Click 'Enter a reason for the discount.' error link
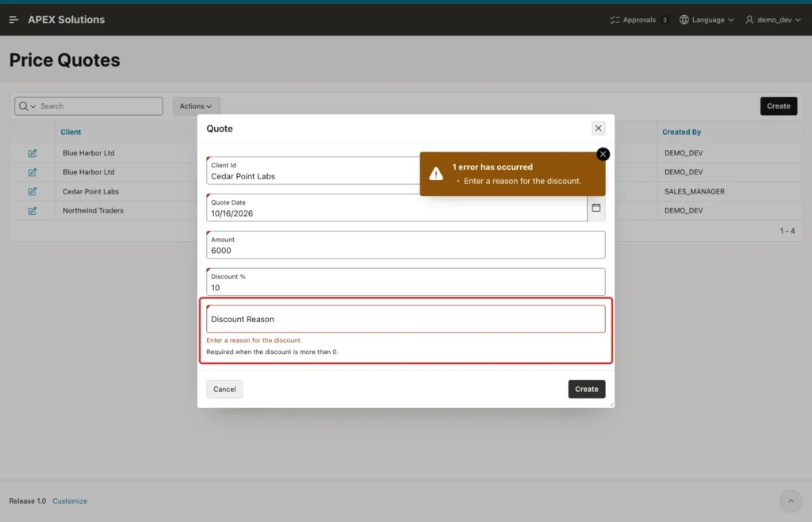 pos(523,181)
